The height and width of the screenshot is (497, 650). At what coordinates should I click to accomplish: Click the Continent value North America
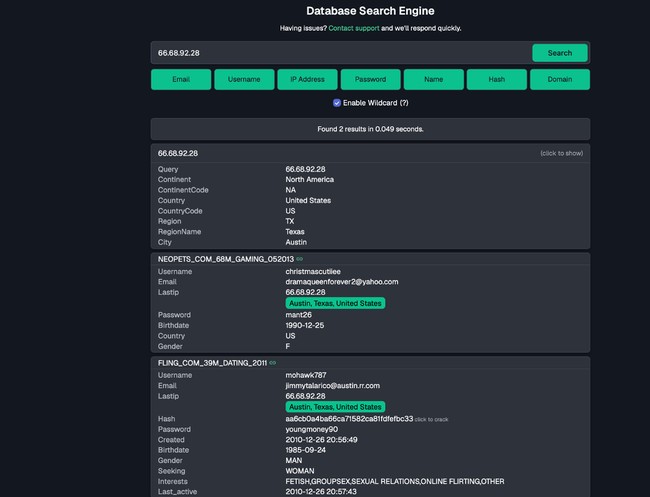pos(309,179)
